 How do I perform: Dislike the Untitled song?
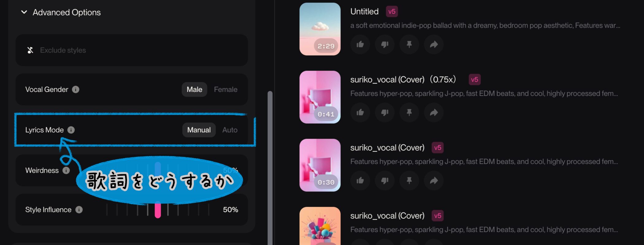tap(385, 44)
